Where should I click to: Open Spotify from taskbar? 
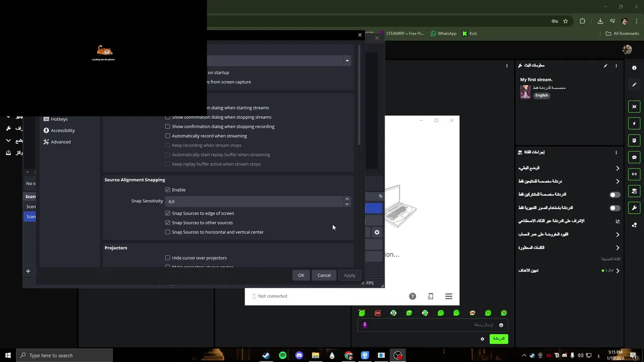point(283,355)
